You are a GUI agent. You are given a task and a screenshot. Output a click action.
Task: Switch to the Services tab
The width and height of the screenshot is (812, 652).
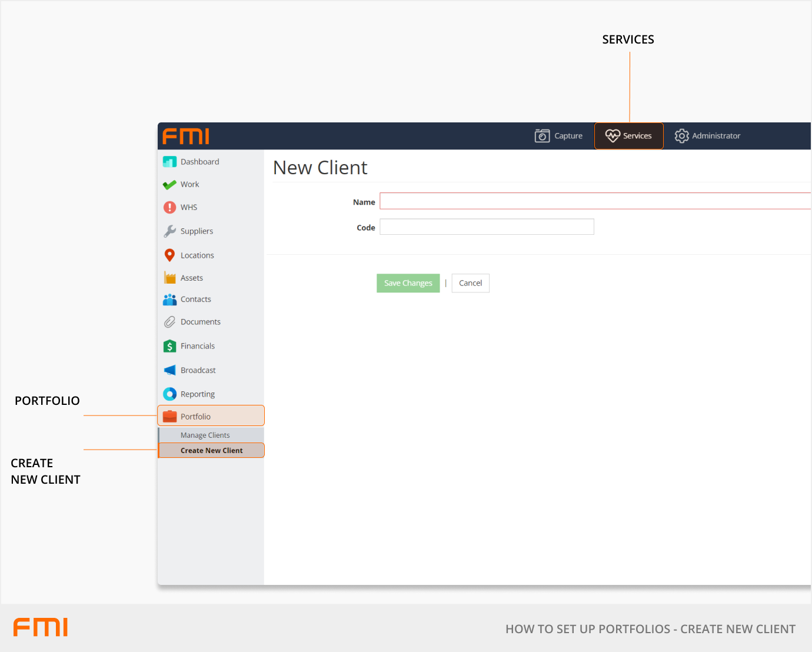click(x=628, y=136)
